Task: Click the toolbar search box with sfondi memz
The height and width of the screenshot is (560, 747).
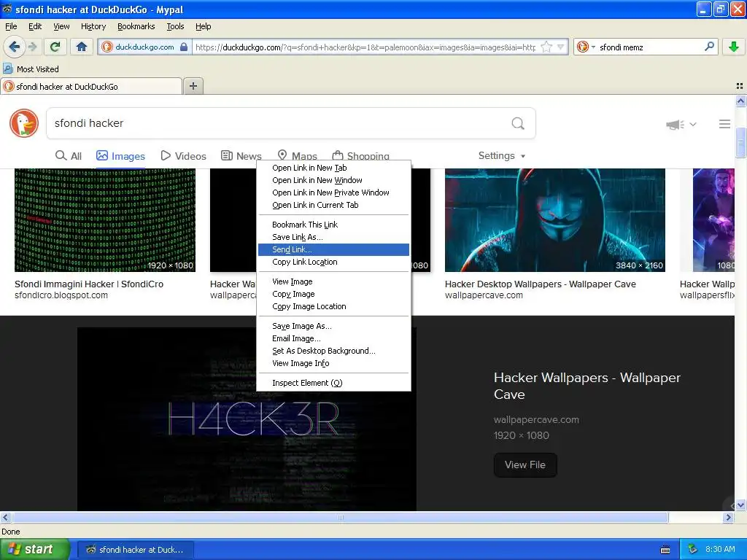Action: pyautogui.click(x=648, y=47)
